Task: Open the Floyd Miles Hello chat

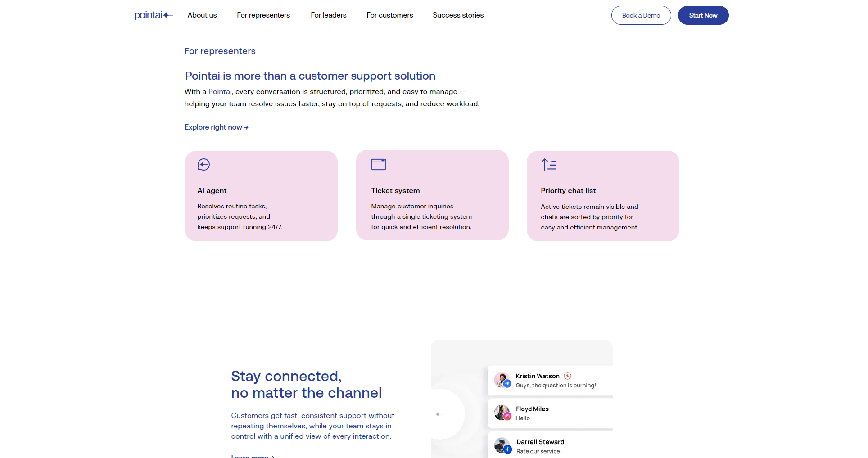Action: [x=550, y=413]
